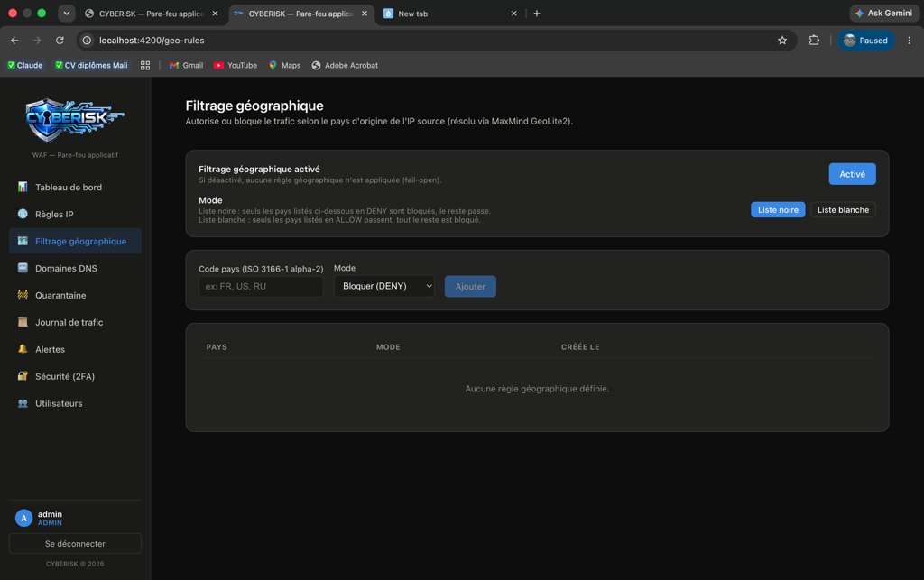Select Liste blanche mode
924x580 pixels.
(843, 209)
